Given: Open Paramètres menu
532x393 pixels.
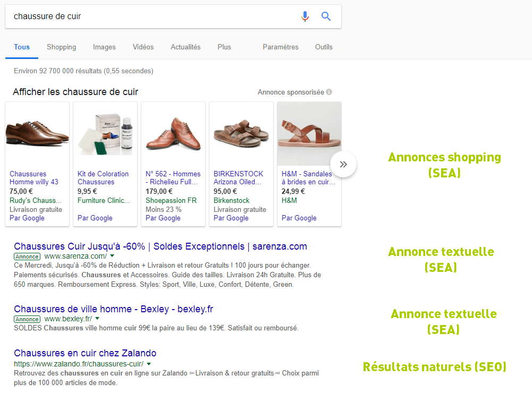Looking at the screenshot, I should coord(281,47).
